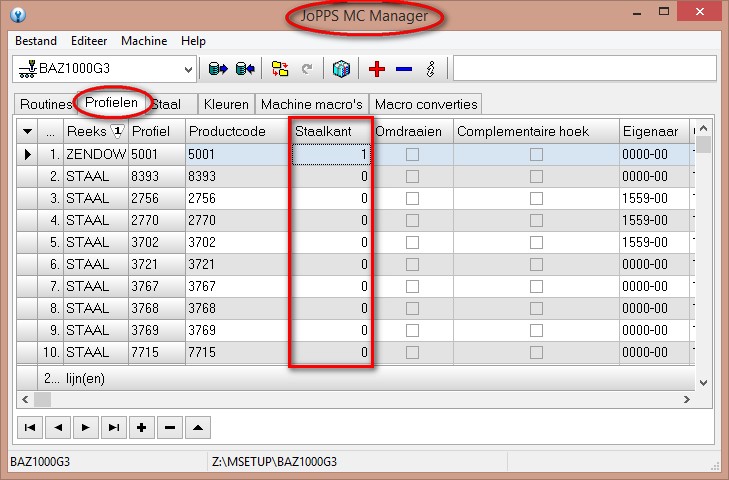Click the Eigenaar column header
Viewport: 729px width, 480px height.
654,132
